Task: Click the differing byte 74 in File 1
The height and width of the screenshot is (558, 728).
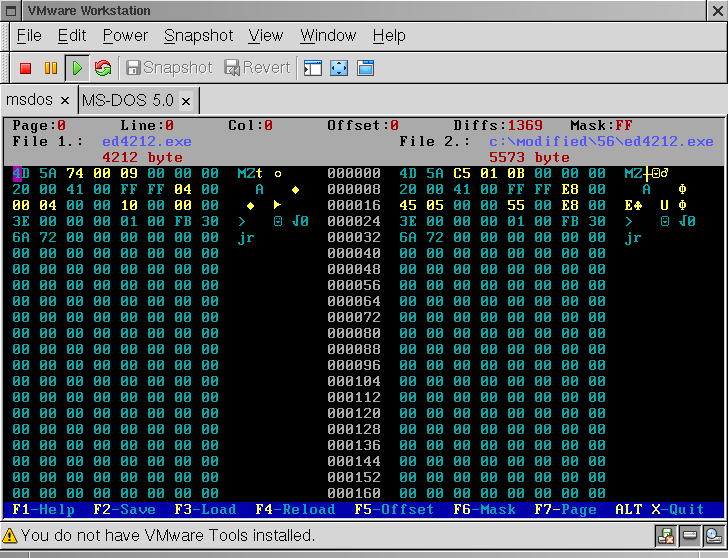Action: [x=75, y=173]
